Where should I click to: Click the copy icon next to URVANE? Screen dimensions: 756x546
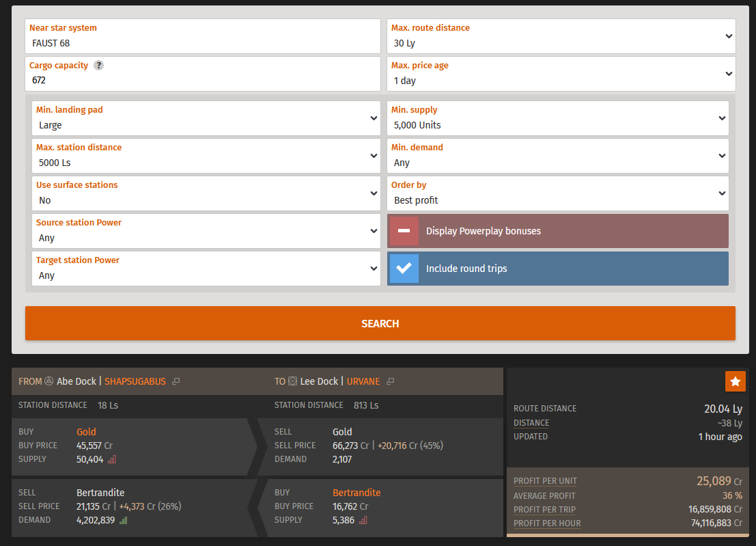coord(390,381)
